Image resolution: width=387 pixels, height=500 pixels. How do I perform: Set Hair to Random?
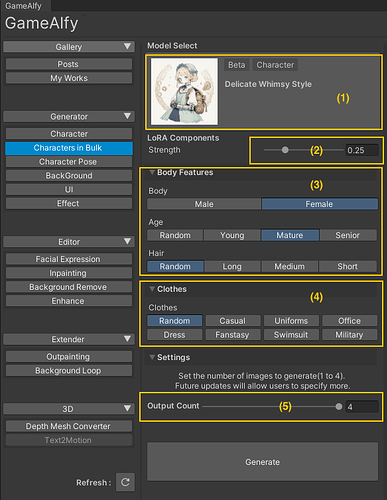point(175,266)
